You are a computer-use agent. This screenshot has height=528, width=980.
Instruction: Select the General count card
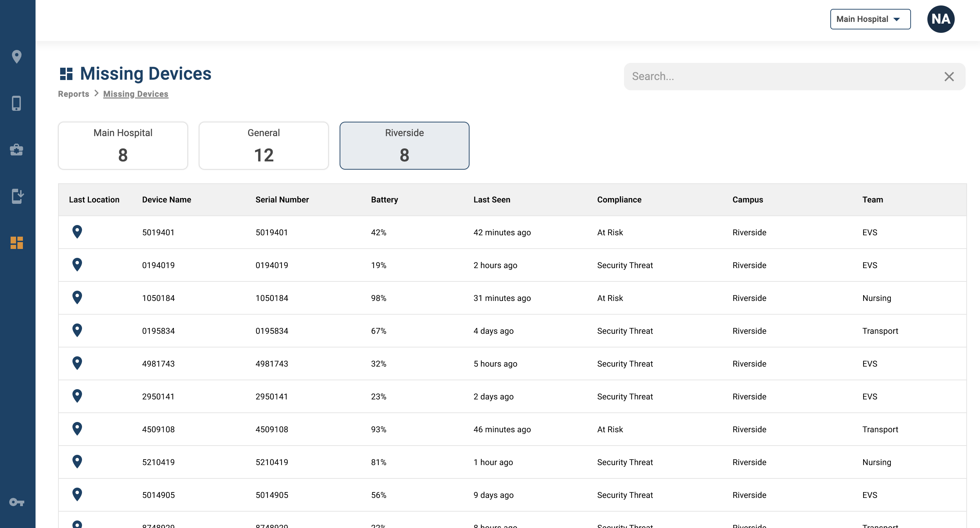click(264, 145)
